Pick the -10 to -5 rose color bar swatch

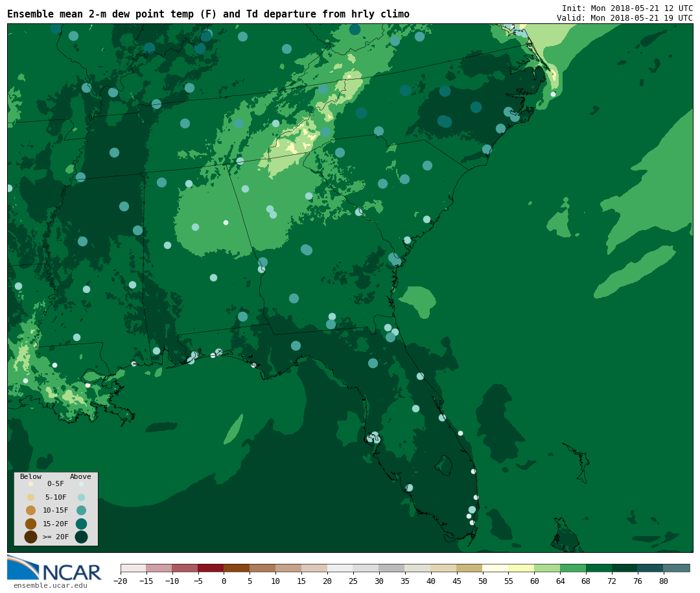click(x=185, y=568)
